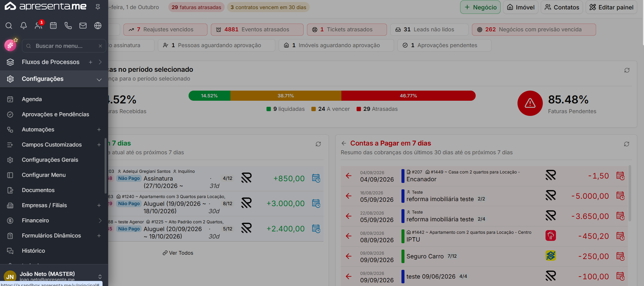
Task: Open the search magnifier icon in sidebar
Action: click(x=9, y=26)
